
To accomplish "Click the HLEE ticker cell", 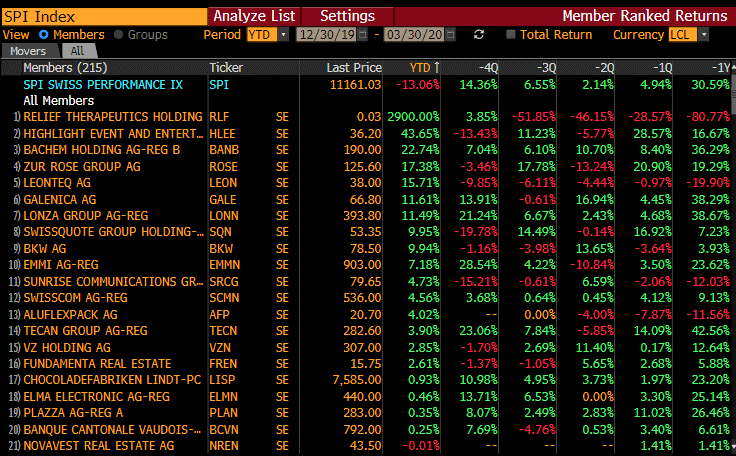I will (x=222, y=134).
